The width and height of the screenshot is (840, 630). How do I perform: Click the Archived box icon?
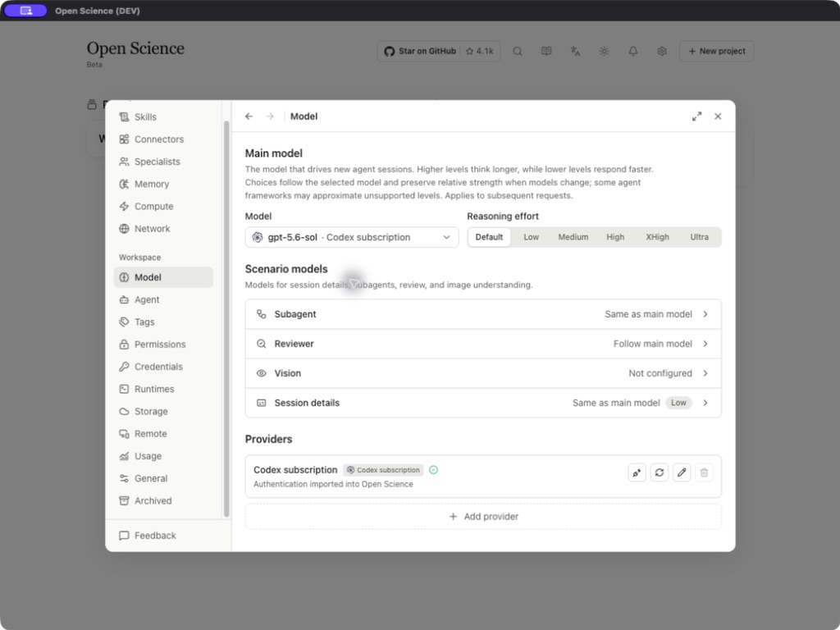(x=125, y=501)
